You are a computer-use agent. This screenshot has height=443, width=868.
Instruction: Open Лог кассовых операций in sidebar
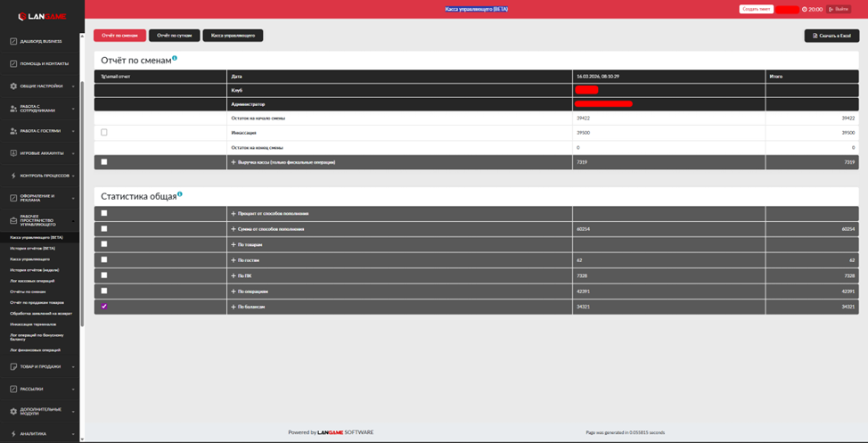pos(32,281)
